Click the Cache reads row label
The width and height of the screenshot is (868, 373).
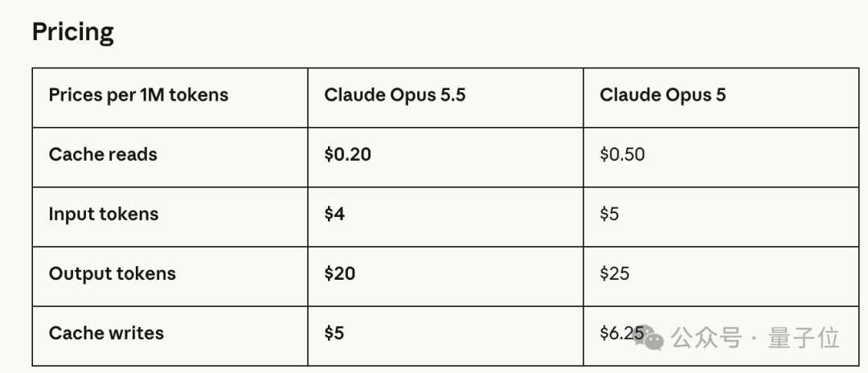(x=103, y=154)
